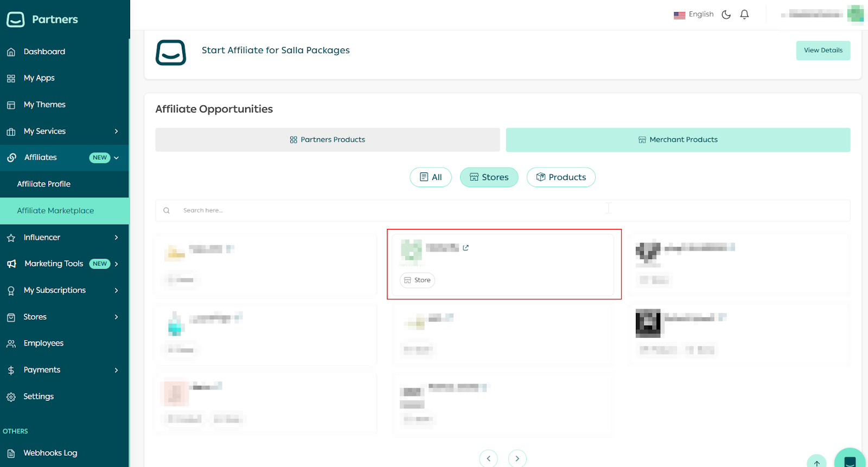The image size is (868, 467).
Task: Select the All filter chip
Action: point(431,177)
